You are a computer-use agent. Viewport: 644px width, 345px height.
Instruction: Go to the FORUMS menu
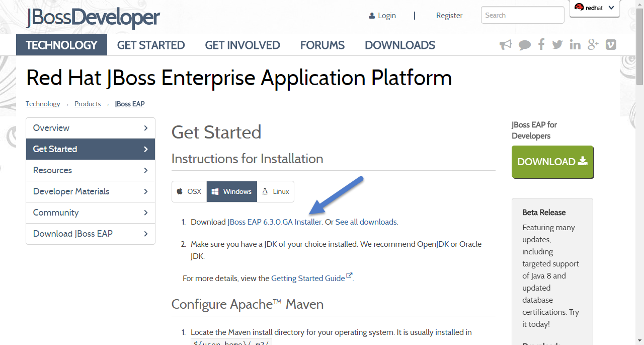tap(323, 45)
